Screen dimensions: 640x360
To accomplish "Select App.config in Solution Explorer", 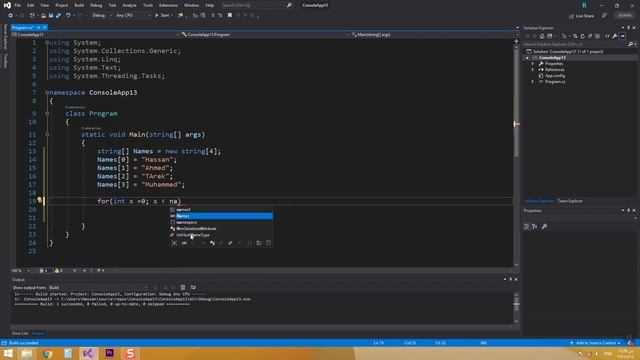I will coord(555,76).
